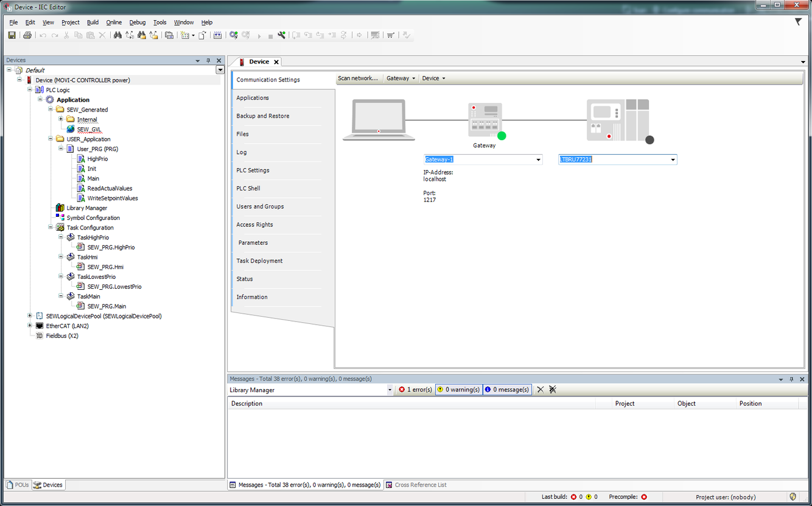This screenshot has height=506, width=812.
Task: Expand the EtherCAT (LAN2) tree node
Action: [30, 326]
